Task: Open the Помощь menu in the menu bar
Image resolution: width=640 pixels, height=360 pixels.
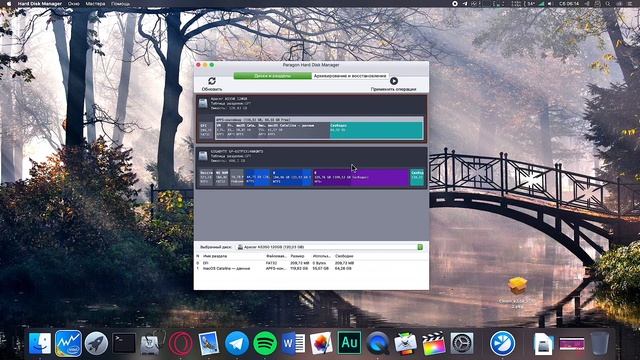Action: pos(120,4)
